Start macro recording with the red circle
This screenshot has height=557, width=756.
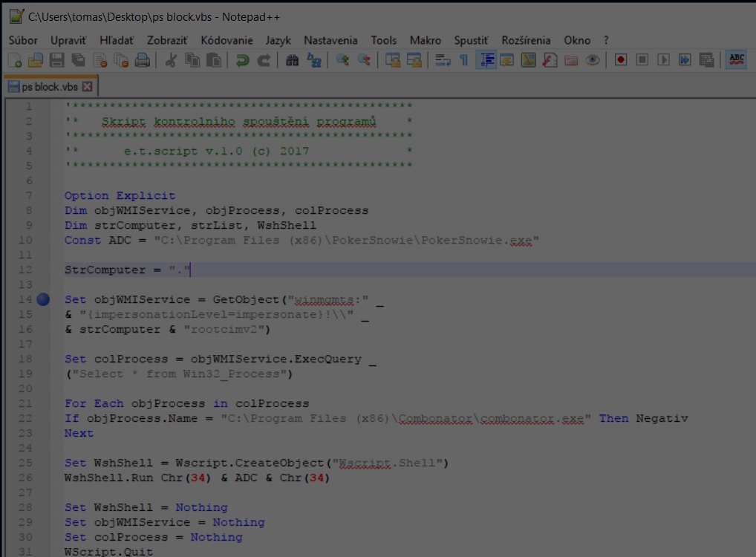click(x=621, y=60)
